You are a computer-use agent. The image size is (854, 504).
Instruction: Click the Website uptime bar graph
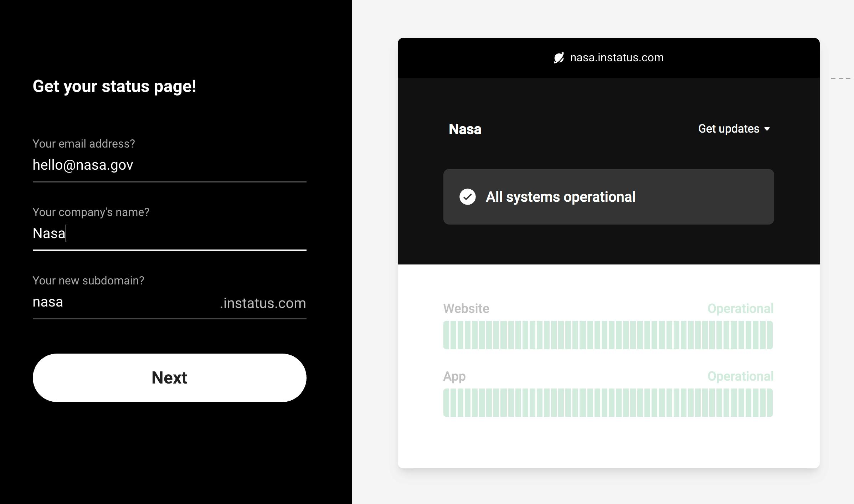pyautogui.click(x=608, y=335)
